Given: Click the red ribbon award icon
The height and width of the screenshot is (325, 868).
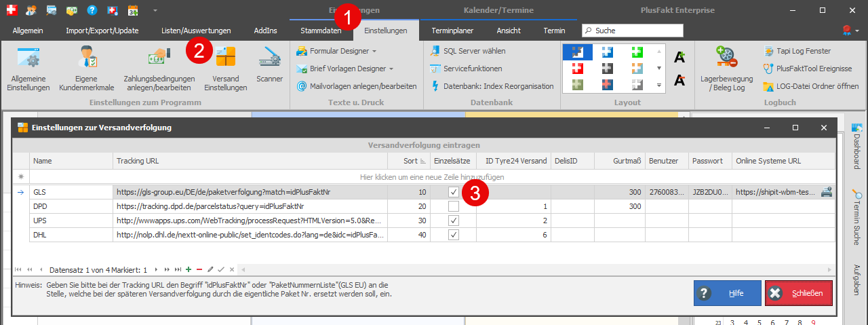Looking at the screenshot, I should point(846,31).
